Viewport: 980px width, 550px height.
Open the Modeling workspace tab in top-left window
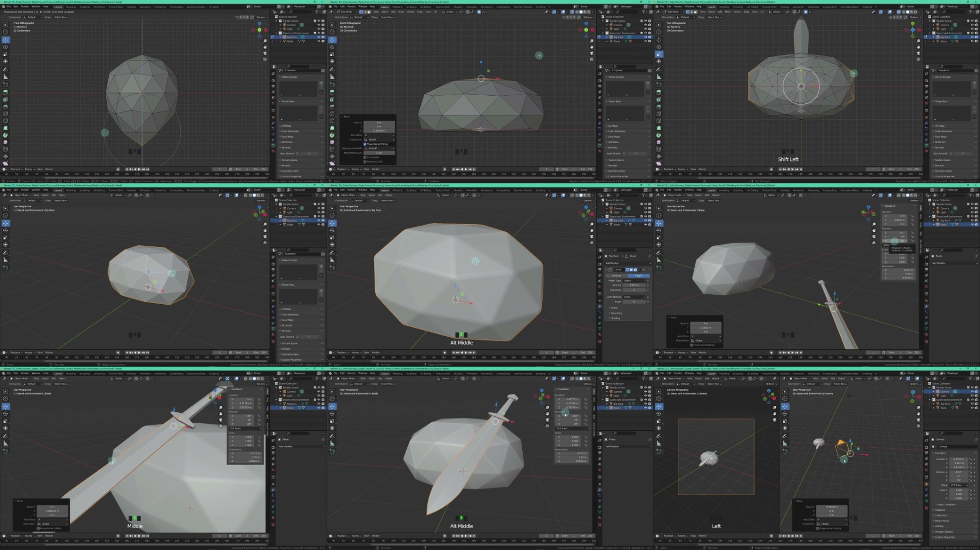[x=71, y=7]
